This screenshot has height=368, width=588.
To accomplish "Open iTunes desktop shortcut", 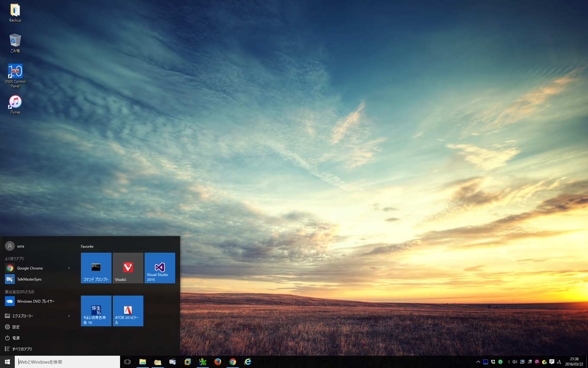I will 15,105.
